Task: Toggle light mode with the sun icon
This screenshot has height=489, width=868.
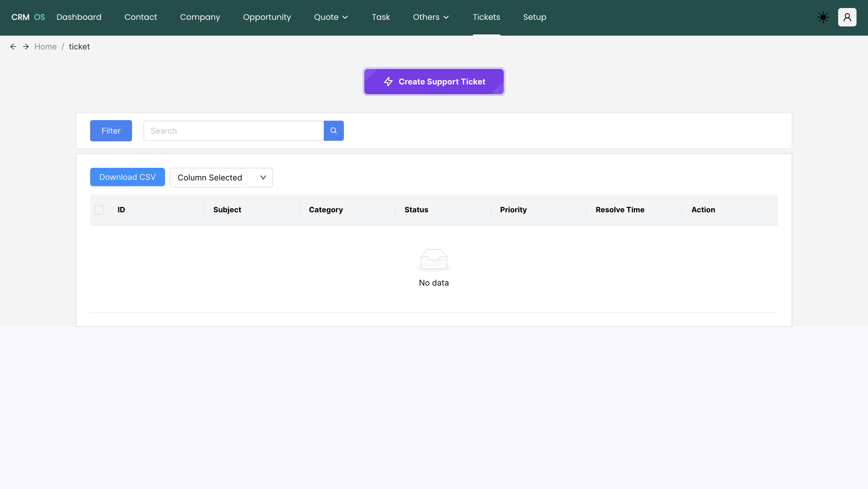Action: tap(823, 17)
